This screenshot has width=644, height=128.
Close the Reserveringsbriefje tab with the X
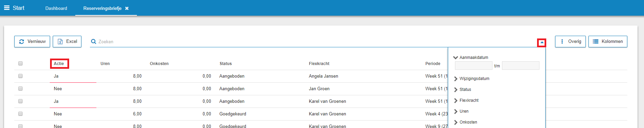(127, 8)
